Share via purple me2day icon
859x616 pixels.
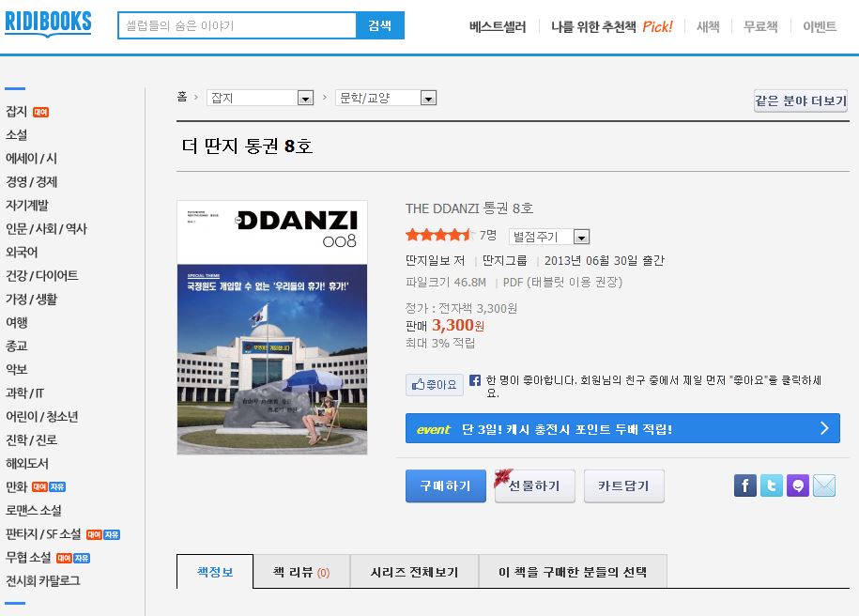tap(798, 485)
